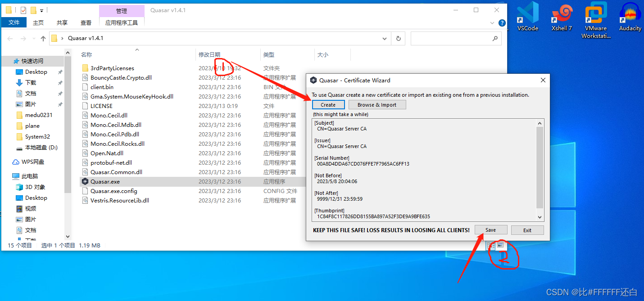Open recent locations dropdown near navigation arrows
The image size is (644, 301).
[x=34, y=39]
